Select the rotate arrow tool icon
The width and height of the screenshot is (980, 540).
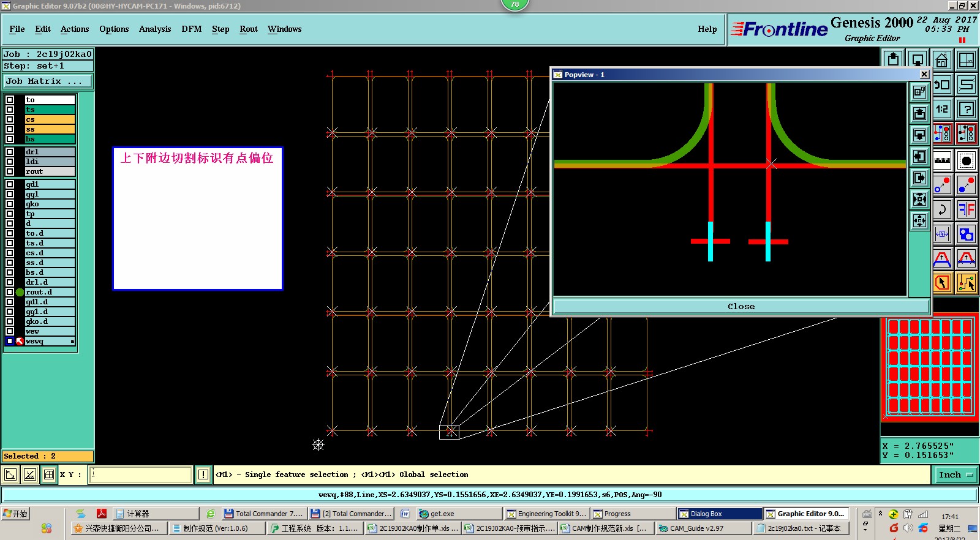coord(942,209)
